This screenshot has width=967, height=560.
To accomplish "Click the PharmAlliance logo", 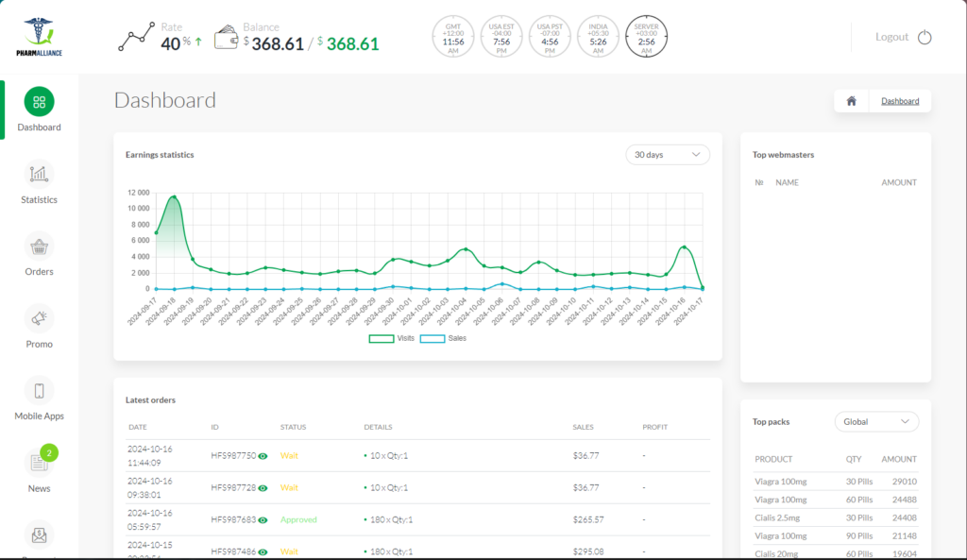I will [x=39, y=37].
